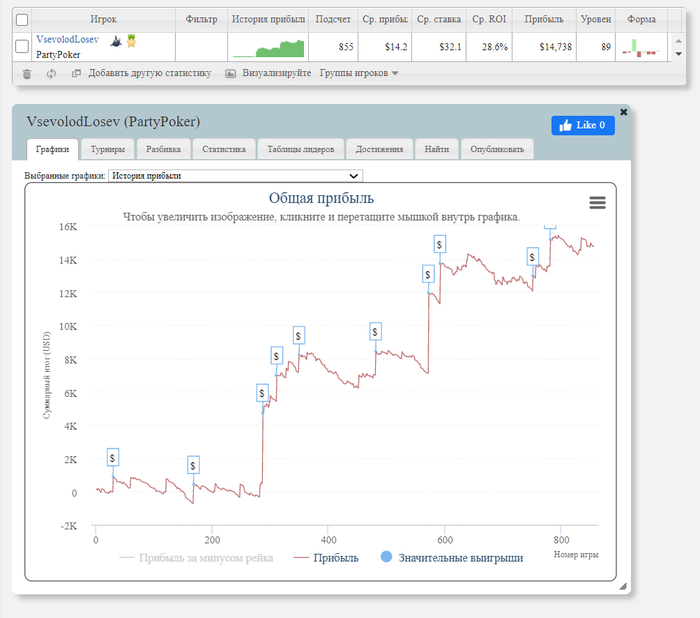Click the star badge icon next to VsevolodLosev
The image size is (700, 618).
click(x=131, y=41)
